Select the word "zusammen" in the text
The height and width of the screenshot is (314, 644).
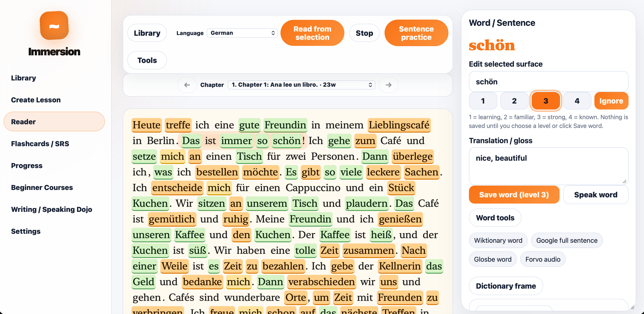point(369,250)
